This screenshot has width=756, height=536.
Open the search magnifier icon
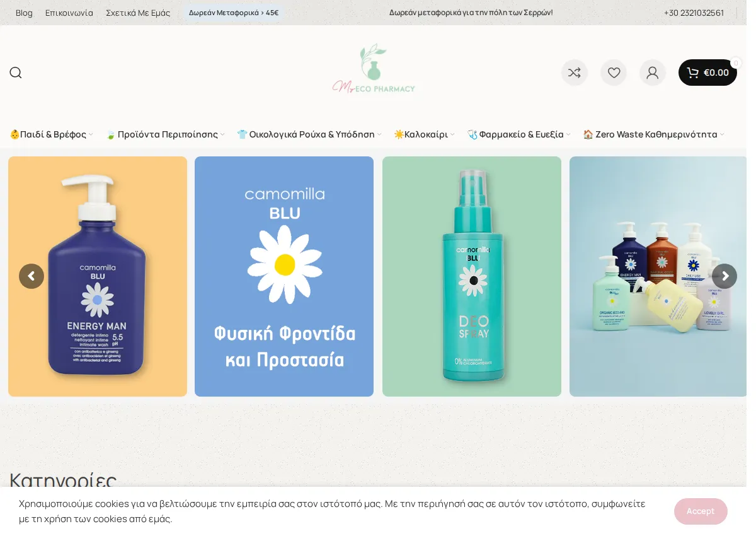pyautogui.click(x=16, y=73)
